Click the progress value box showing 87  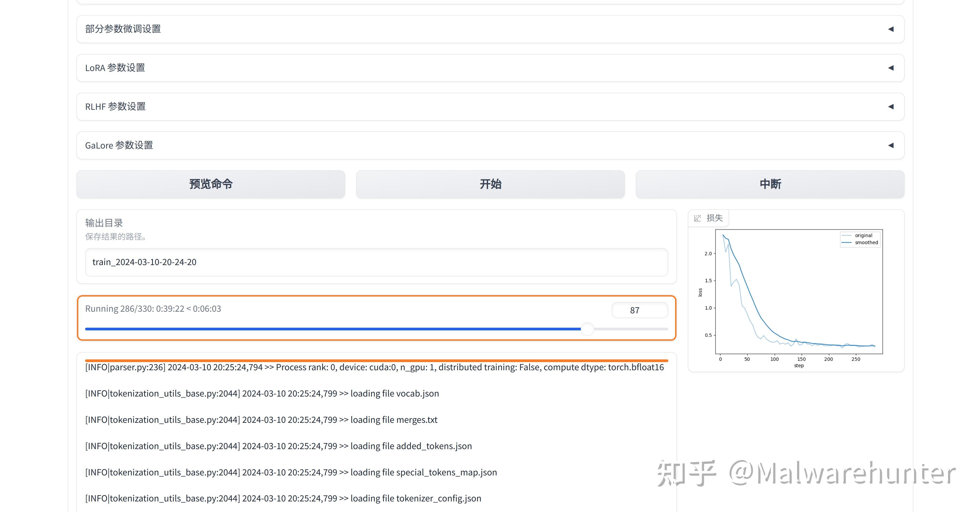point(640,310)
